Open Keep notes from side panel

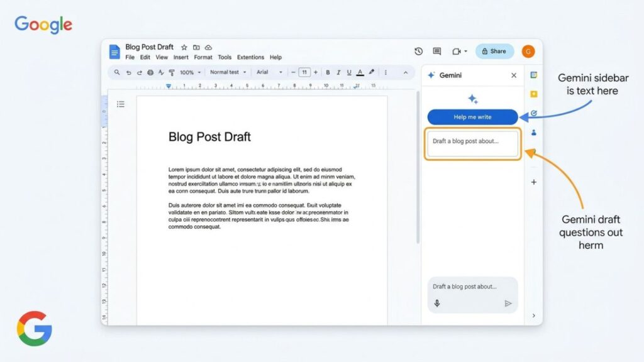[533, 94]
